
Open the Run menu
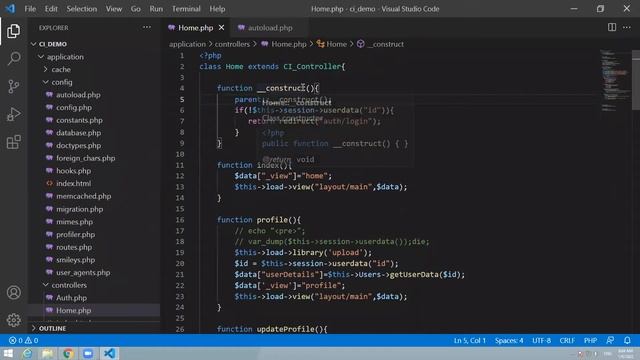coord(156,9)
